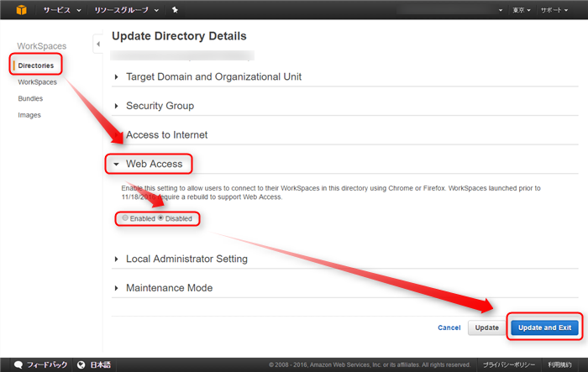The height and width of the screenshot is (372, 588).
Task: Open the blurred account name dropdown
Action: point(450,10)
